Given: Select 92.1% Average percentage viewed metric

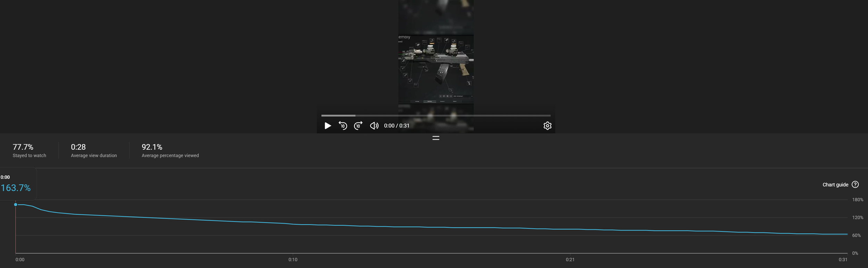Looking at the screenshot, I should point(170,150).
